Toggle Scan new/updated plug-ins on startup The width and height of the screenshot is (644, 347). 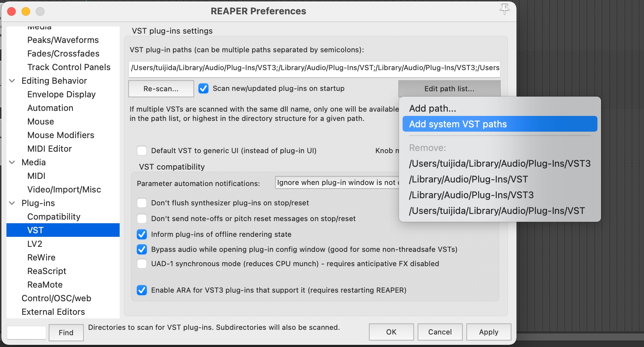pos(203,88)
